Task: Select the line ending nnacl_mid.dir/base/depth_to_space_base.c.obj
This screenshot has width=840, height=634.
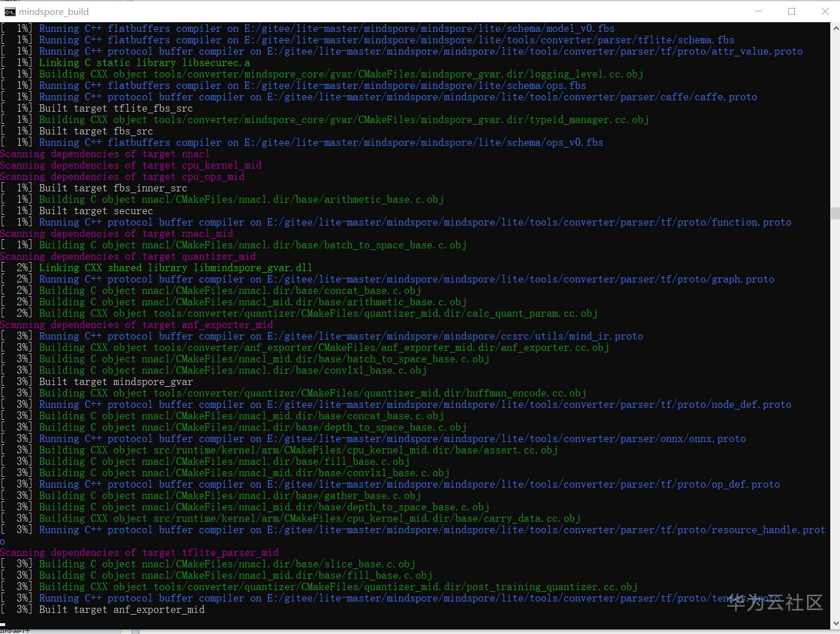Action: click(x=244, y=507)
